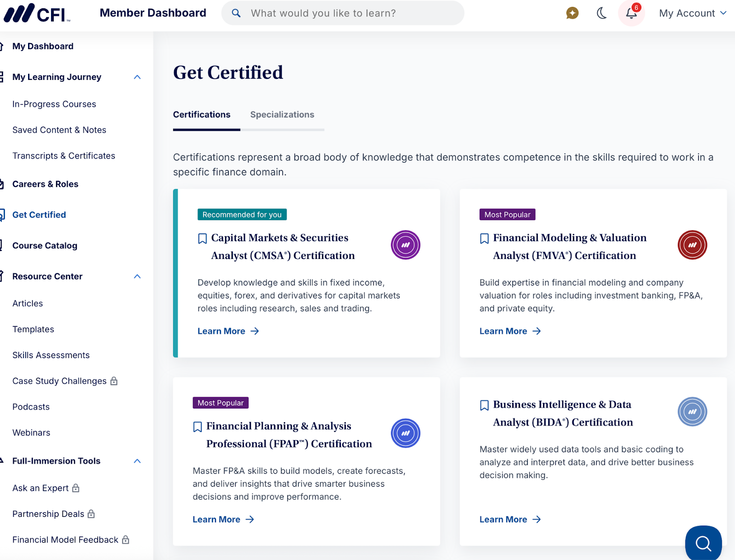Collapse Full-Immersion Tools section
This screenshot has width=735, height=560.
137,461
